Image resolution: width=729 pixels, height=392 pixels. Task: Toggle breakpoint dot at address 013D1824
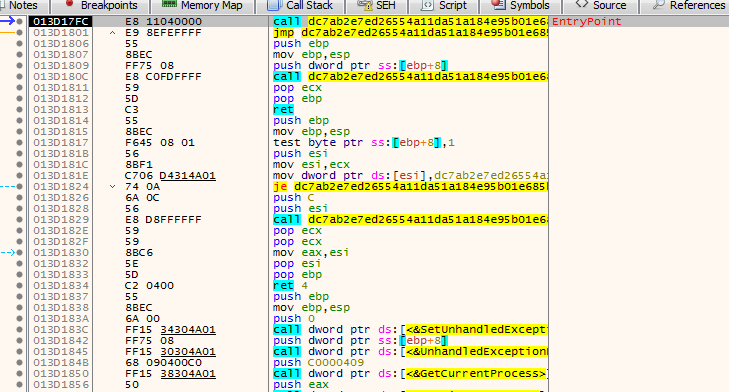[x=19, y=186]
